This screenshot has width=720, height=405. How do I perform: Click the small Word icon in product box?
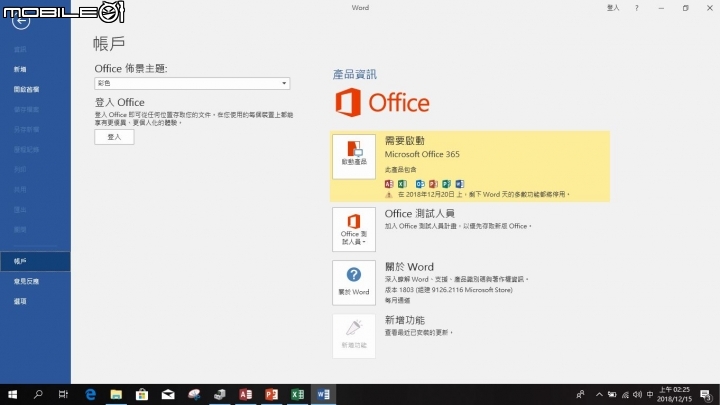coord(460,184)
